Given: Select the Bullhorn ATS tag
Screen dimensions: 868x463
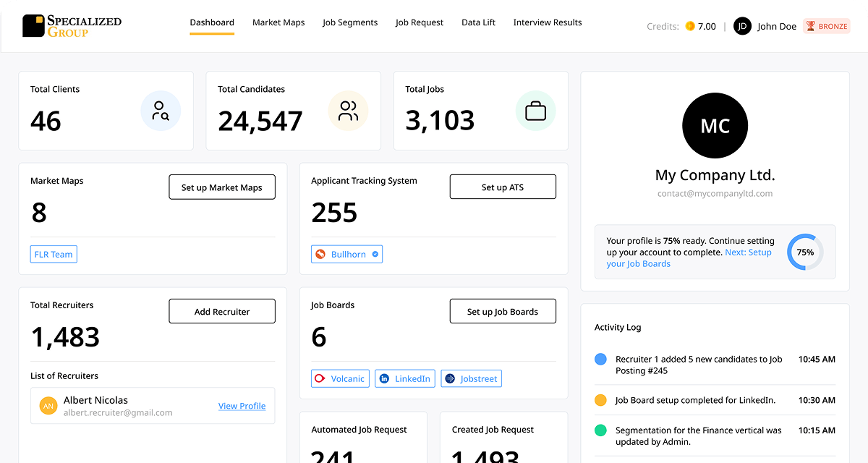Looking at the screenshot, I should [347, 255].
